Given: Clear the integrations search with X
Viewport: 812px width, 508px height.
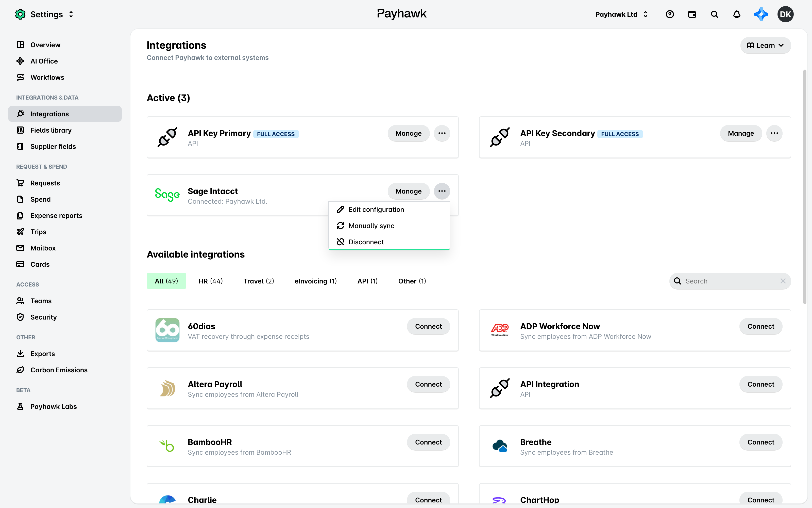Looking at the screenshot, I should pos(783,281).
